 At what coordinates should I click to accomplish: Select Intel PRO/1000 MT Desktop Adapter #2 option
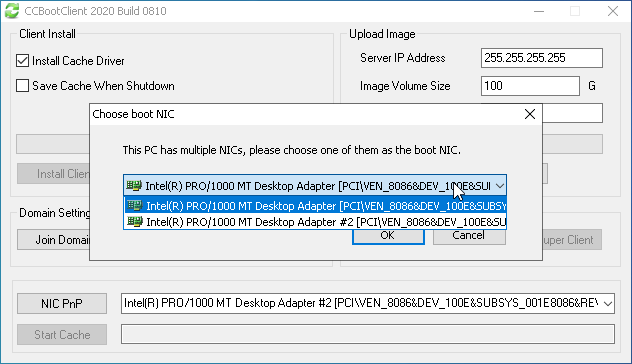[315, 222]
